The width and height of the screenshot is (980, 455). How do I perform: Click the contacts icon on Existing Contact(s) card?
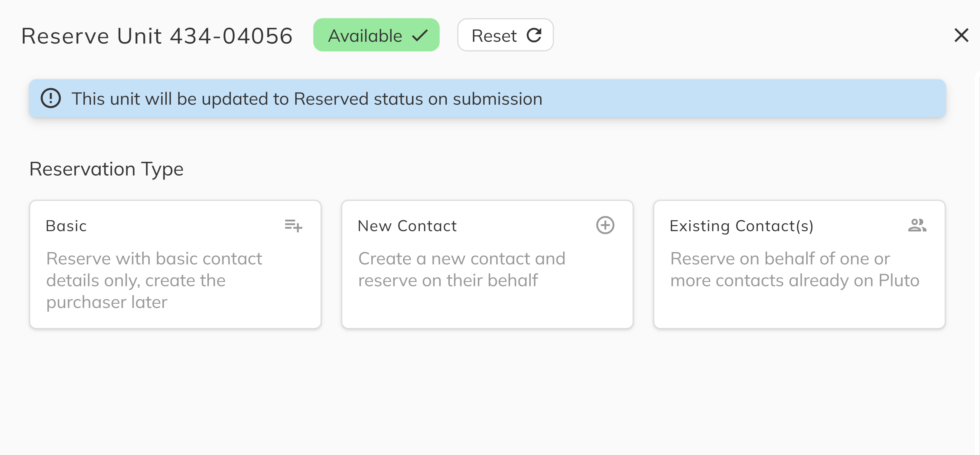point(918,225)
